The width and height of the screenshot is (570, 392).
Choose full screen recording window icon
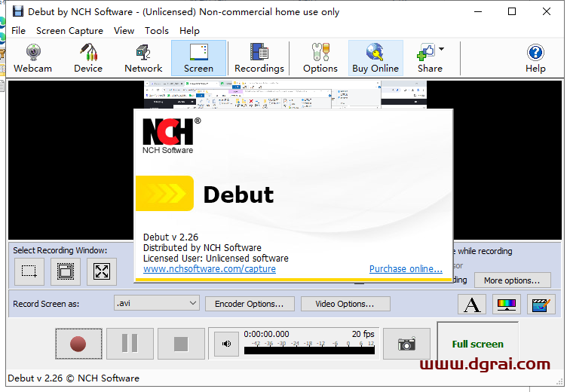(x=102, y=271)
